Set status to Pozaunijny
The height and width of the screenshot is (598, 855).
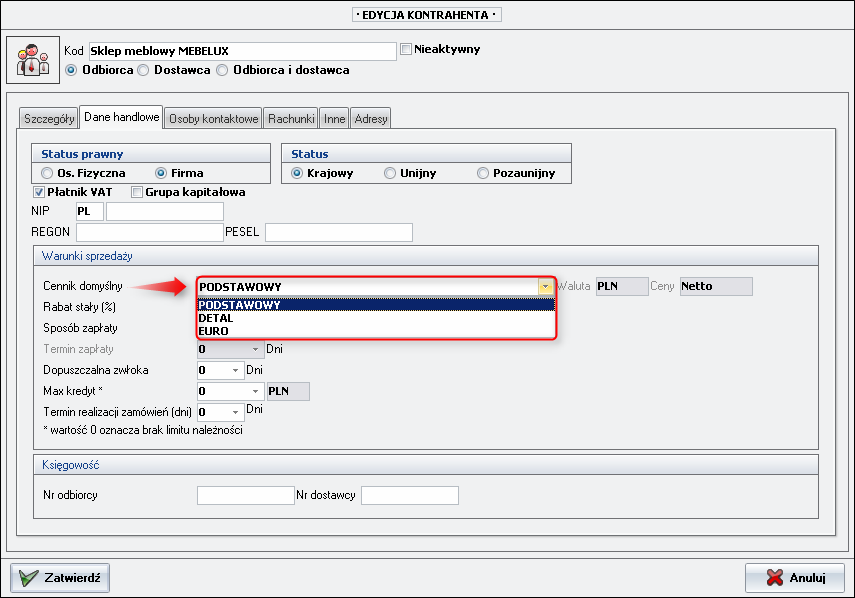click(484, 173)
